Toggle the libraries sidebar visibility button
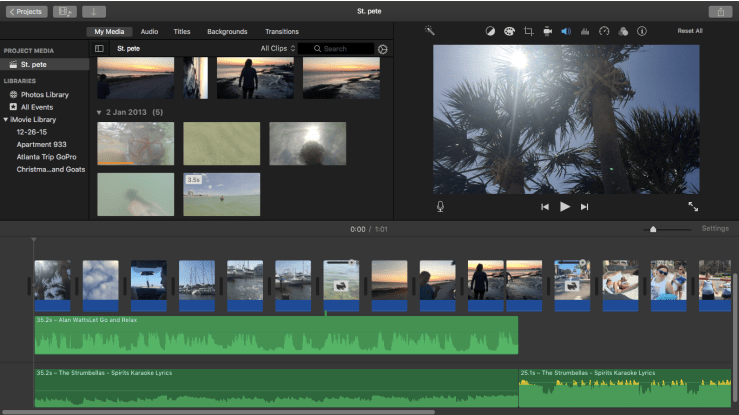 pos(99,48)
